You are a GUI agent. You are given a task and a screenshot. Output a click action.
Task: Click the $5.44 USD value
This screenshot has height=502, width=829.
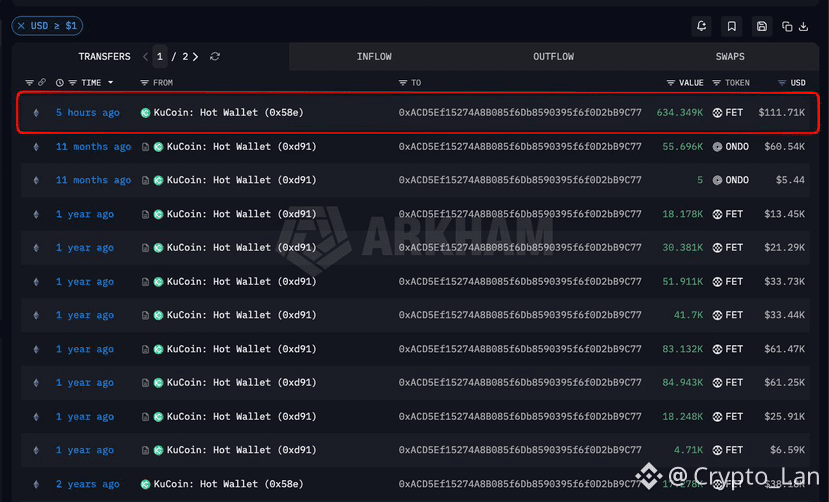(790, 180)
